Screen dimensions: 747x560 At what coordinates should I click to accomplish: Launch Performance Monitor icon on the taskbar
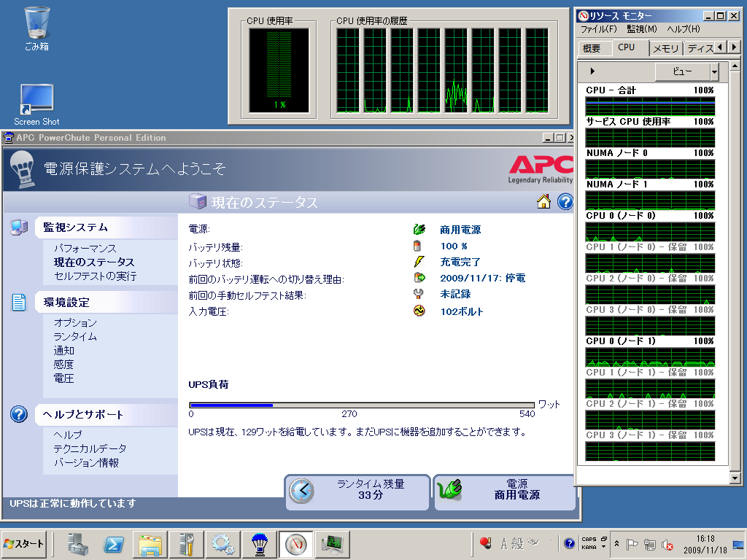click(332, 543)
